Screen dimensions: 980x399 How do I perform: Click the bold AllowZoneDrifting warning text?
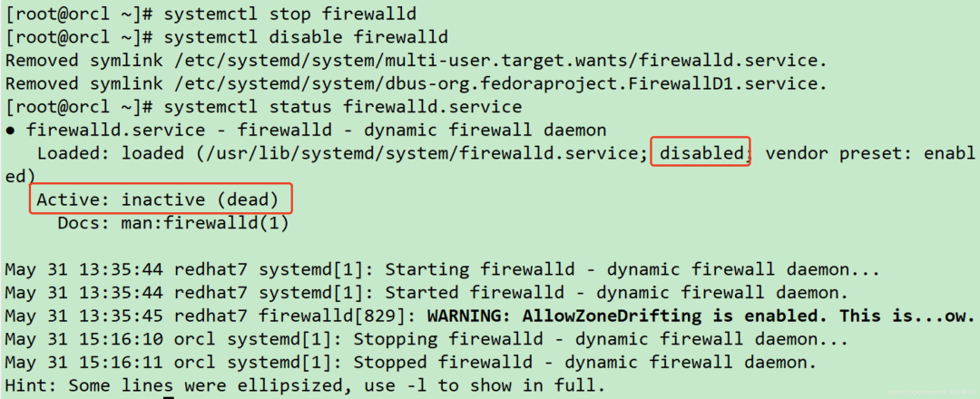(700, 316)
